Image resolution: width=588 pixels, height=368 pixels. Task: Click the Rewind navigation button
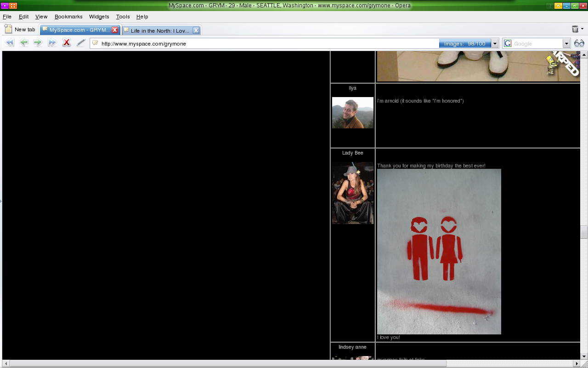[9, 43]
